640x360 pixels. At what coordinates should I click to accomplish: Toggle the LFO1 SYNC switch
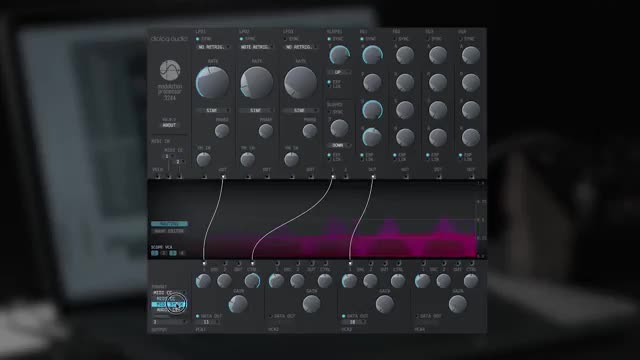(198, 39)
